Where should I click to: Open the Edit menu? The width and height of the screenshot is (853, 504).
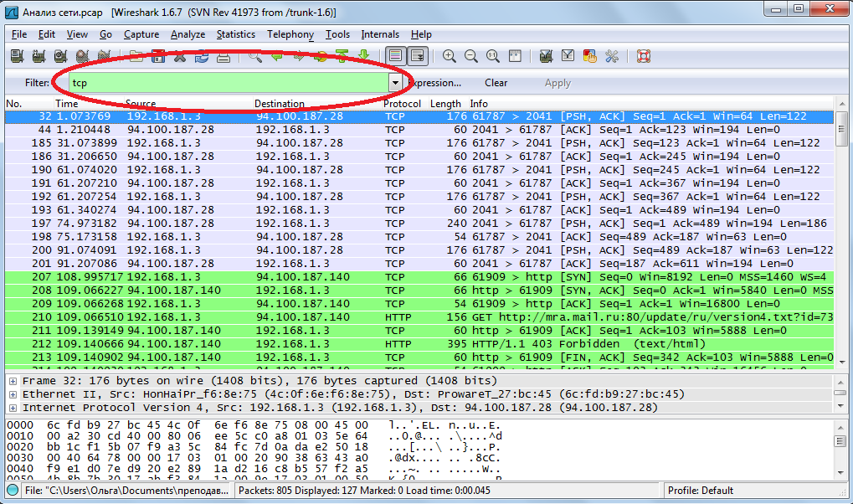coord(47,34)
